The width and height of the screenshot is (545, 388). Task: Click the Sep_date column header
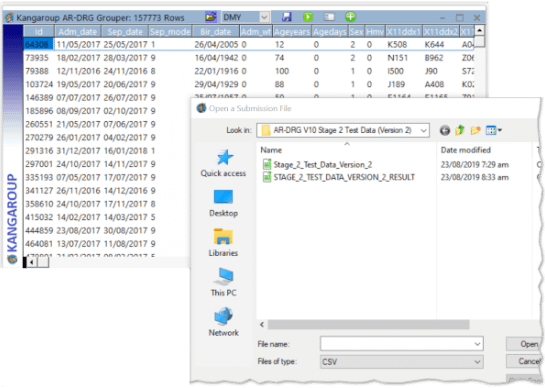125,32
